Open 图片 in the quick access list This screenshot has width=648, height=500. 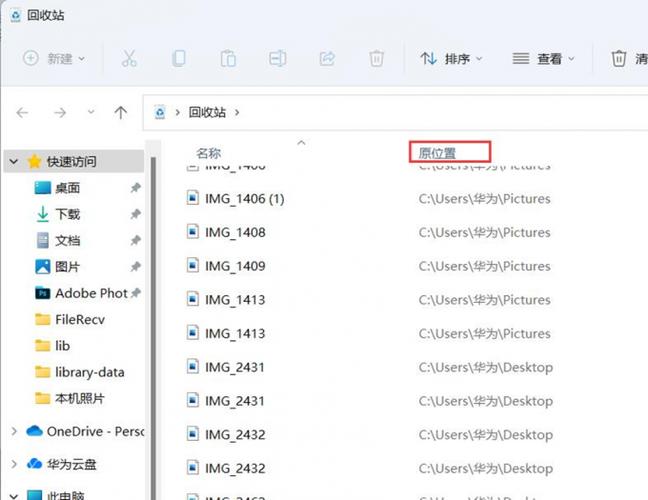click(x=67, y=267)
